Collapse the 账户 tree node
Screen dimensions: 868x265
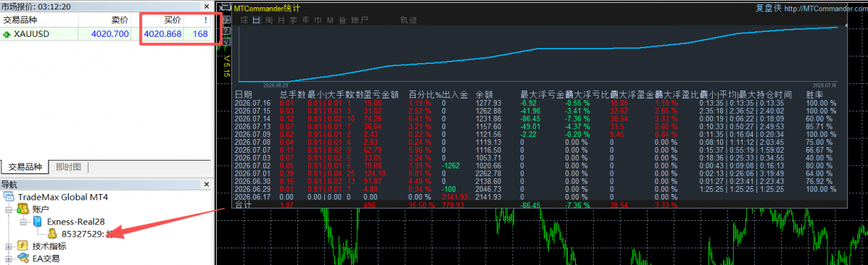(x=8, y=209)
